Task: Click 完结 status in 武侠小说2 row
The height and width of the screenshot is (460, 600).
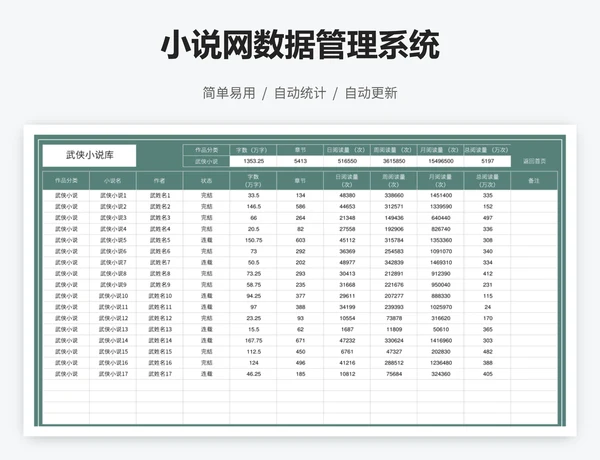Action: coord(207,207)
